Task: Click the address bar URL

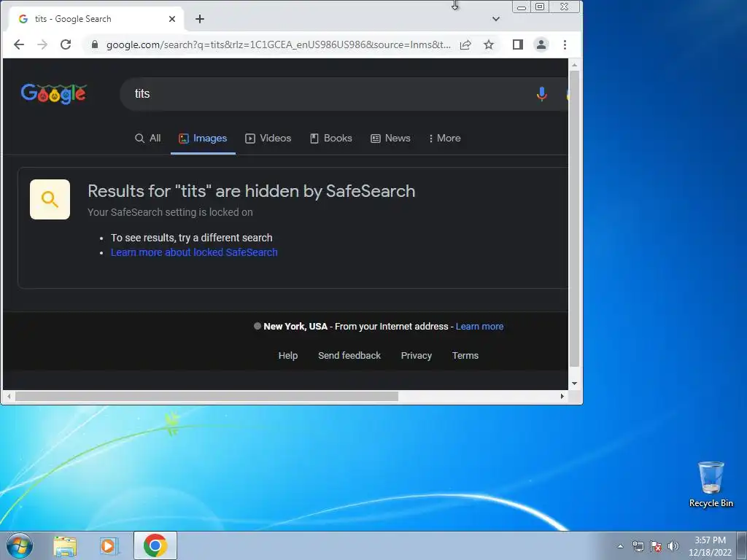Action: 278,44
